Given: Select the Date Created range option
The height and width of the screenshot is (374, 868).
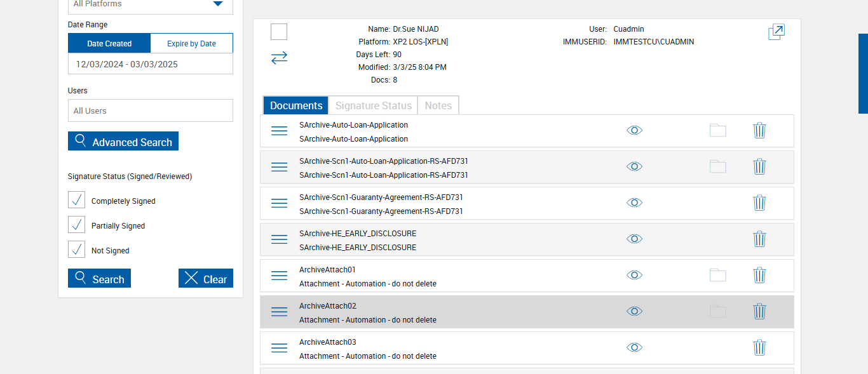Looking at the screenshot, I should tap(109, 43).
